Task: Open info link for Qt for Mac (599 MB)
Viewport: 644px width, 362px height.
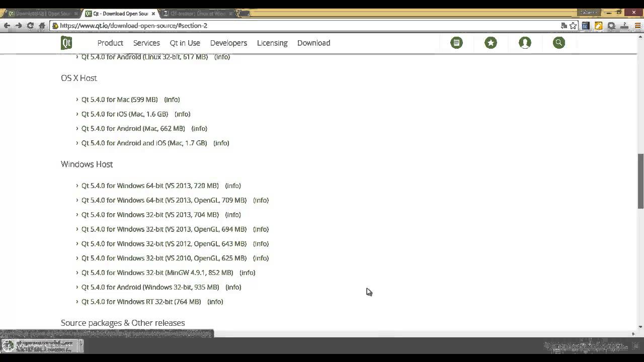Action: 172,100
